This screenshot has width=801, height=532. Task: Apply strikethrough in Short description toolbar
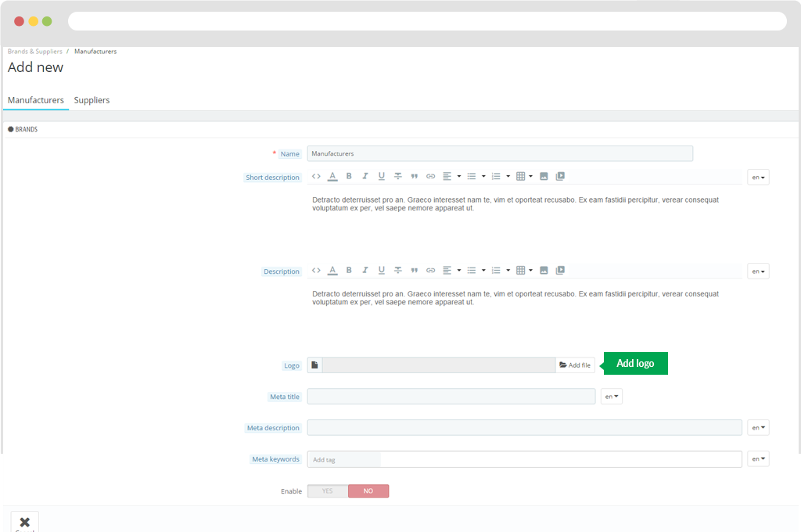tap(398, 176)
